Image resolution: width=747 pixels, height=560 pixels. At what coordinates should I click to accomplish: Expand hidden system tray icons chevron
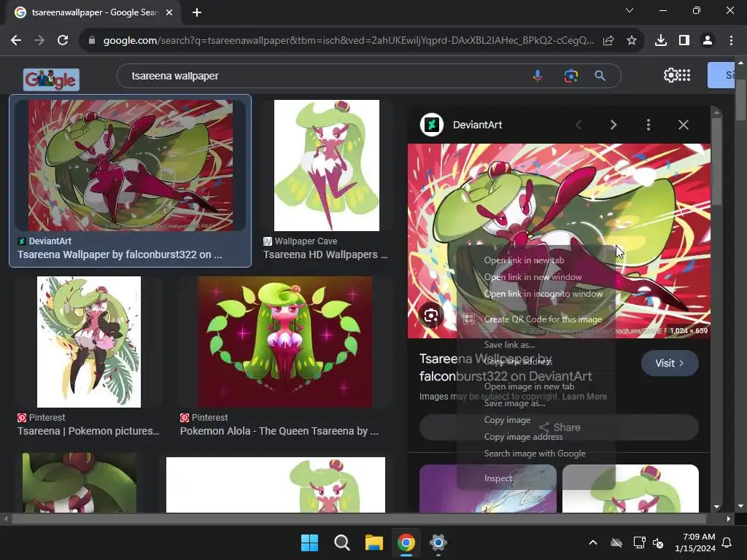pyautogui.click(x=592, y=542)
